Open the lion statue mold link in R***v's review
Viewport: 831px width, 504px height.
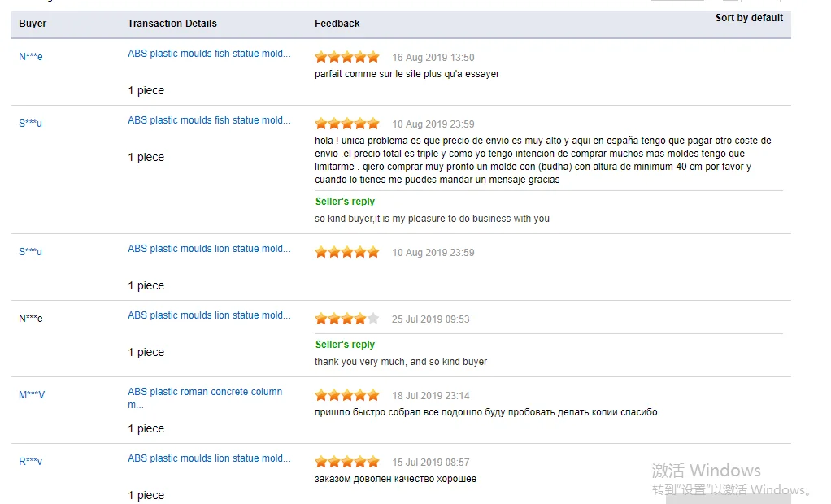pyautogui.click(x=209, y=458)
